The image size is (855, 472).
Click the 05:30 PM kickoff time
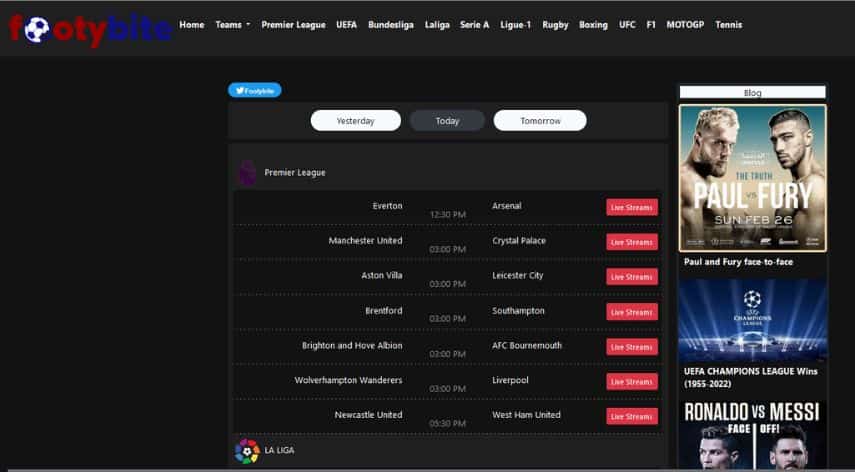[x=448, y=423]
